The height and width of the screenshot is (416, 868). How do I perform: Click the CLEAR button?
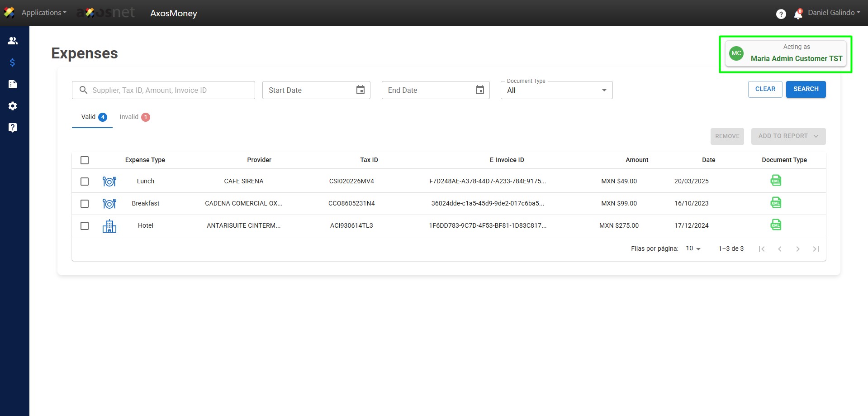tap(765, 89)
